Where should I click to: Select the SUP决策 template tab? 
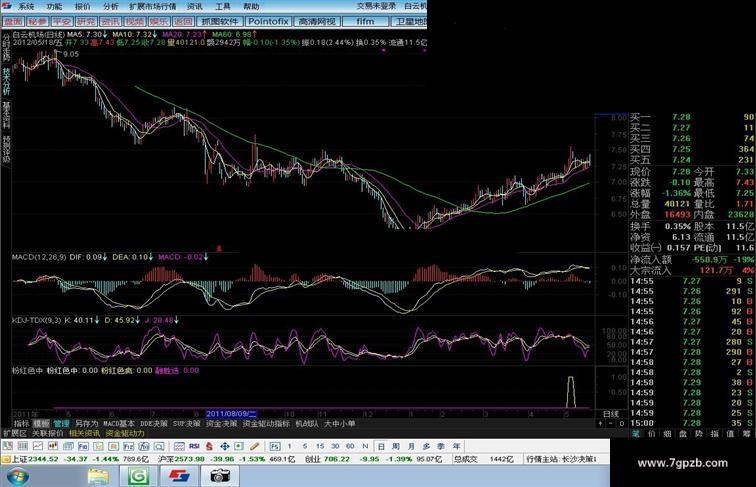[187, 423]
